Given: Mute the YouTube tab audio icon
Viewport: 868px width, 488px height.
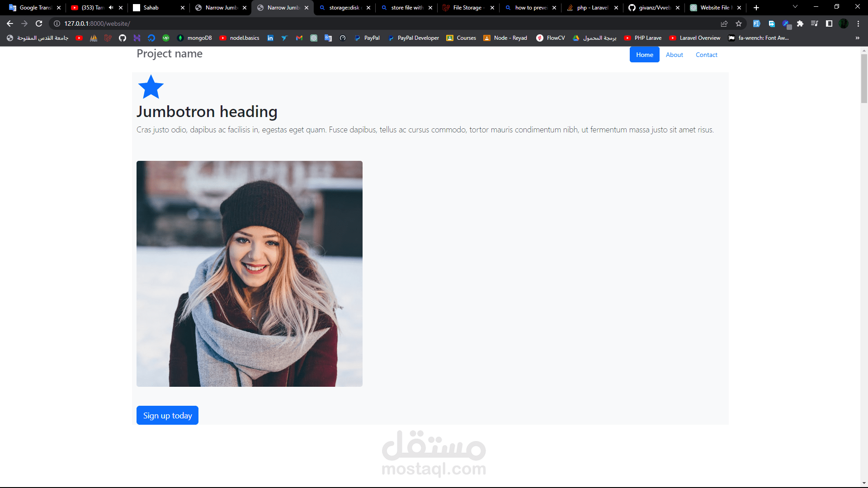Looking at the screenshot, I should pyautogui.click(x=111, y=8).
